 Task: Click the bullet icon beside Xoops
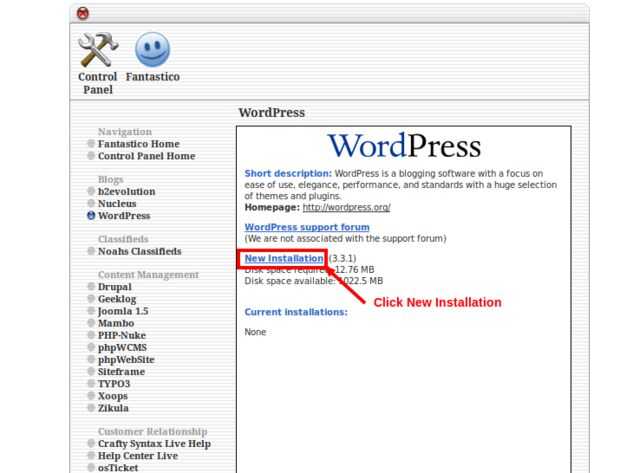click(91, 395)
